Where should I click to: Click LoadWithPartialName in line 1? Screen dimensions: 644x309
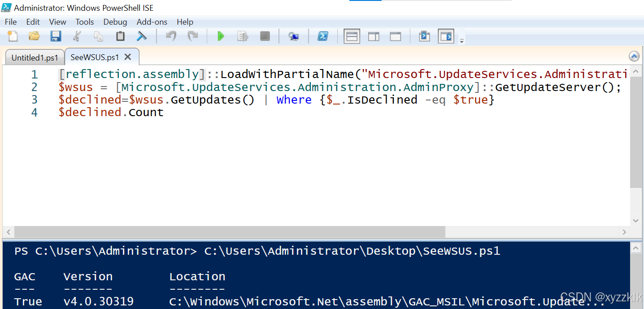click(x=287, y=74)
